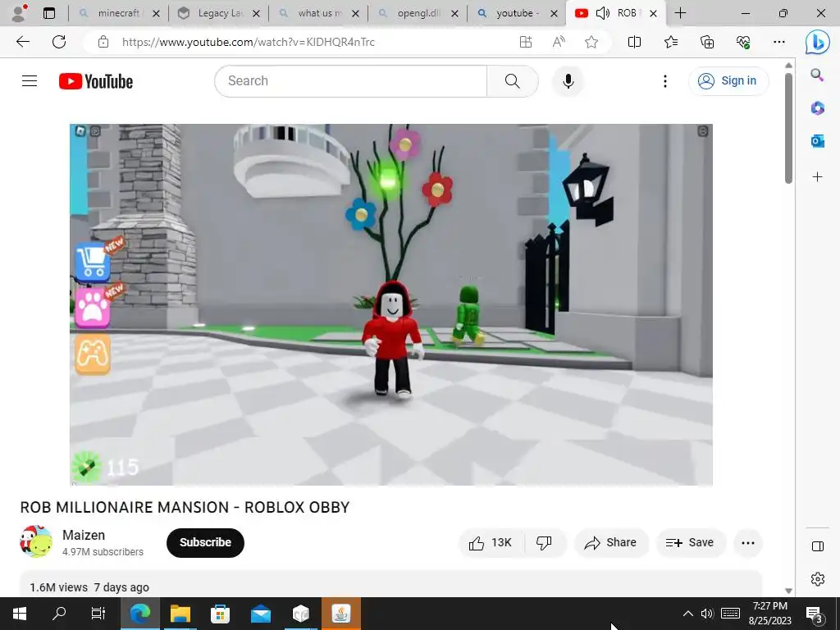
Task: Open Tab actions menu
Action: click(48, 13)
